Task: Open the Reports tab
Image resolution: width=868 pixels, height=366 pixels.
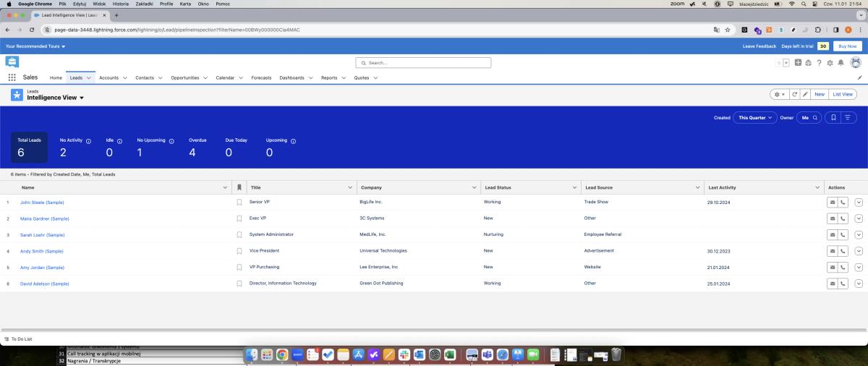Action: click(329, 77)
